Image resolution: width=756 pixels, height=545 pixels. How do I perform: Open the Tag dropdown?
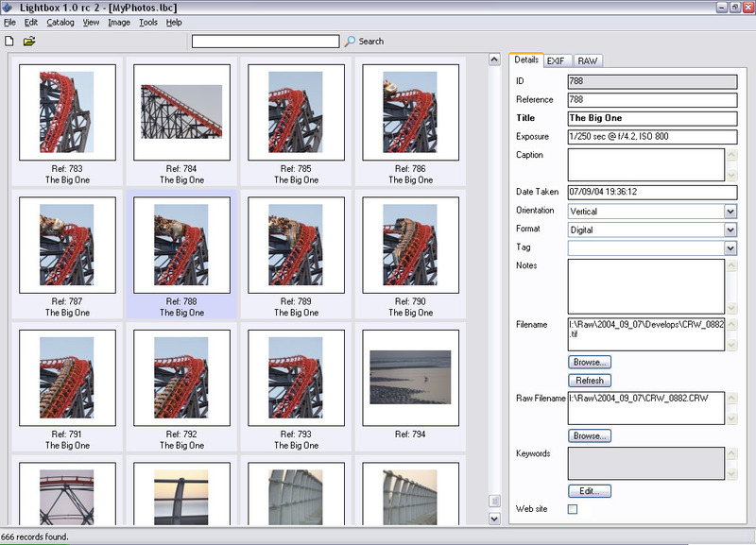730,248
